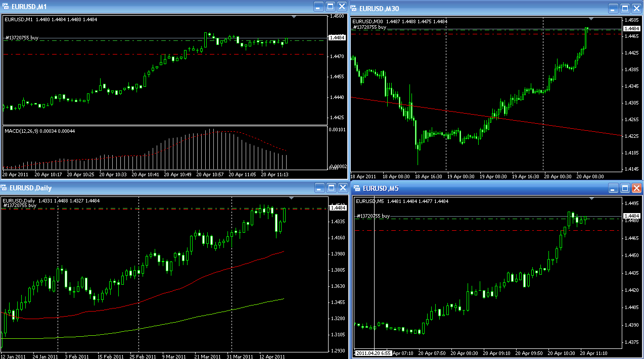Click the EURUSD,Daily title bar text
Image resolution: width=644 pixels, height=359 pixels.
click(30, 188)
